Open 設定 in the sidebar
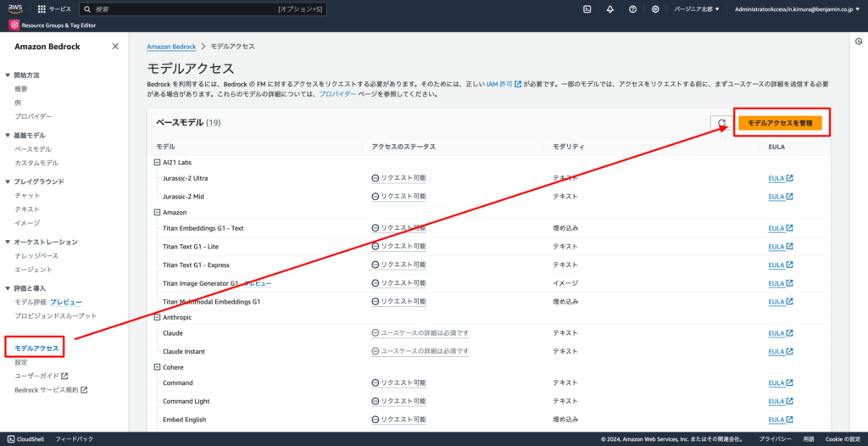 click(21, 362)
